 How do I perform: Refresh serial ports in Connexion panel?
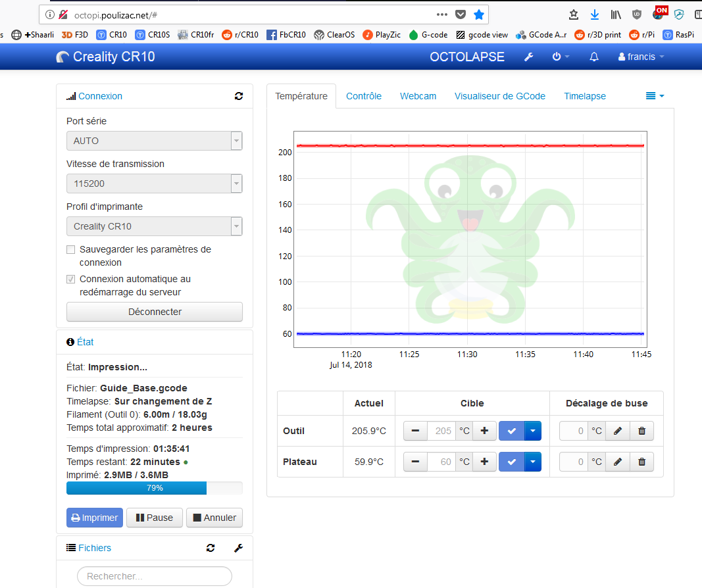click(239, 96)
